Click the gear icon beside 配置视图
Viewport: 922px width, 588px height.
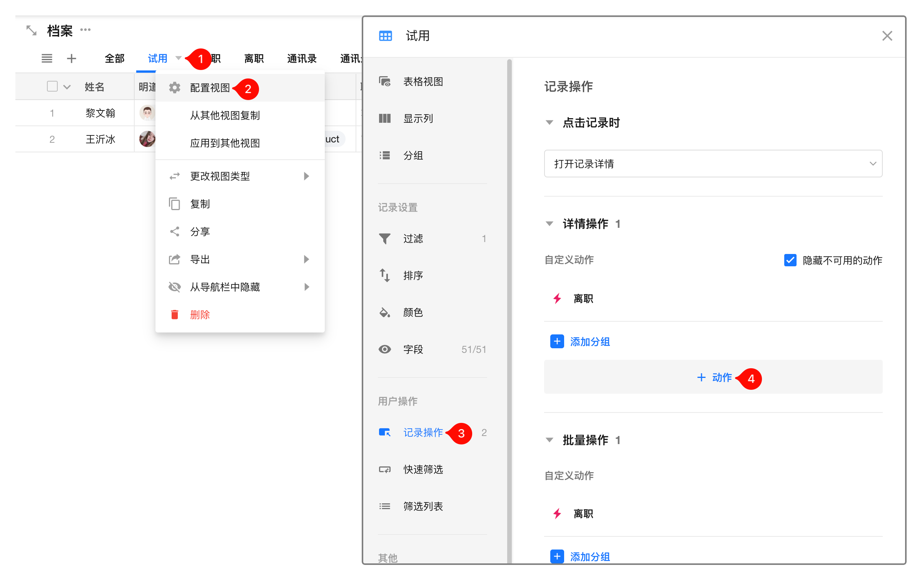coord(175,88)
